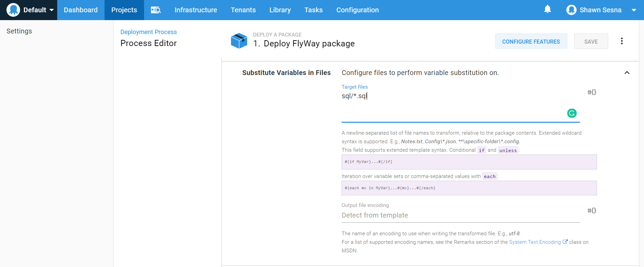Follow the Deployment Process breadcrumb link
The image size is (644, 267).
(x=148, y=32)
